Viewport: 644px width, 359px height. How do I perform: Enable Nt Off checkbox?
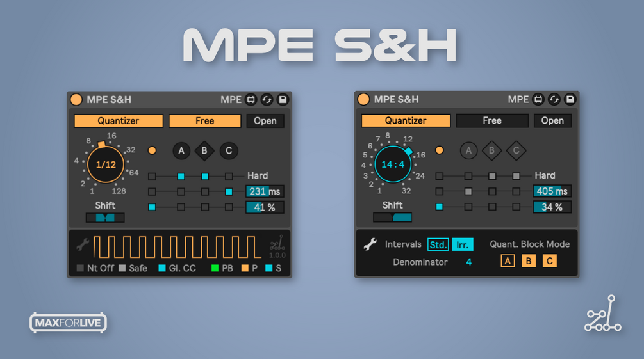click(x=81, y=268)
